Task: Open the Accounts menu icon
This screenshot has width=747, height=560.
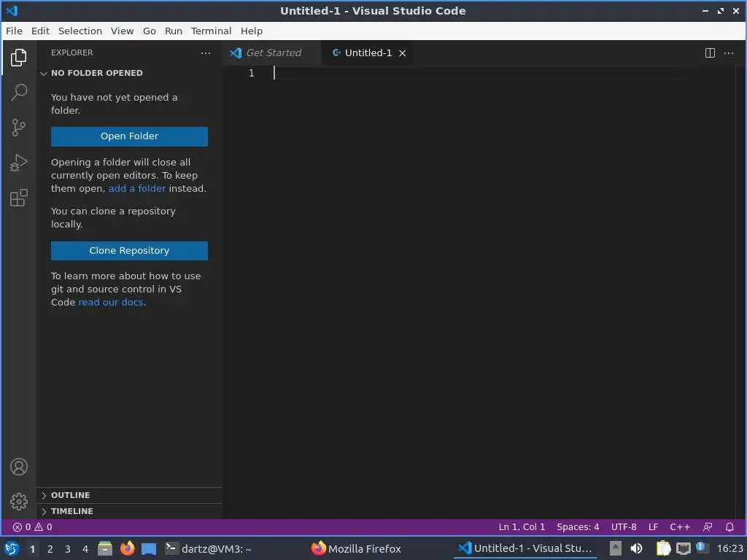Action: tap(19, 467)
